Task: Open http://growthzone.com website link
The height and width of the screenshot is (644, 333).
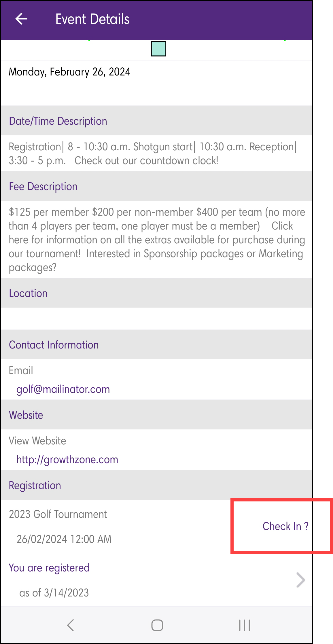Action: click(x=67, y=459)
